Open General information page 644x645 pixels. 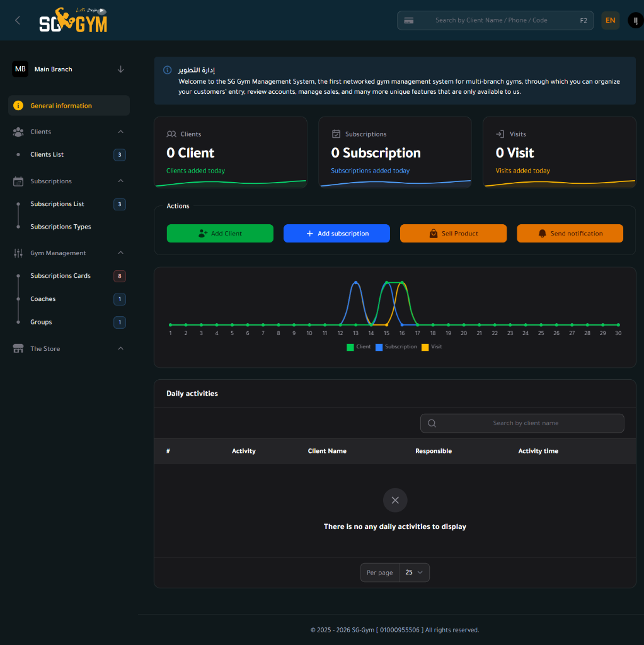pyautogui.click(x=69, y=106)
